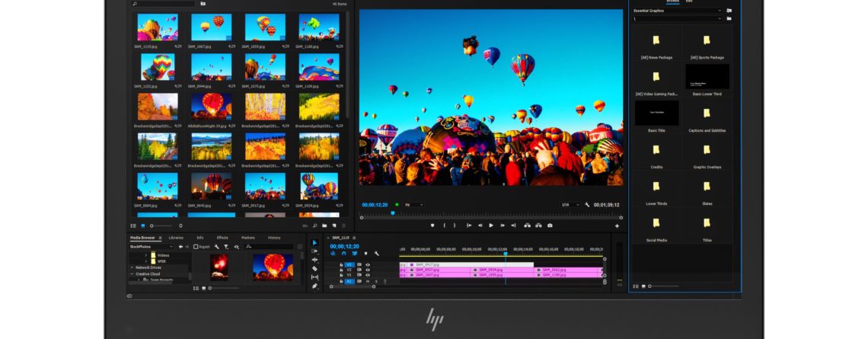Open the Fit zoom level dropdown
The height and width of the screenshot is (339, 868).
pyautogui.click(x=413, y=205)
